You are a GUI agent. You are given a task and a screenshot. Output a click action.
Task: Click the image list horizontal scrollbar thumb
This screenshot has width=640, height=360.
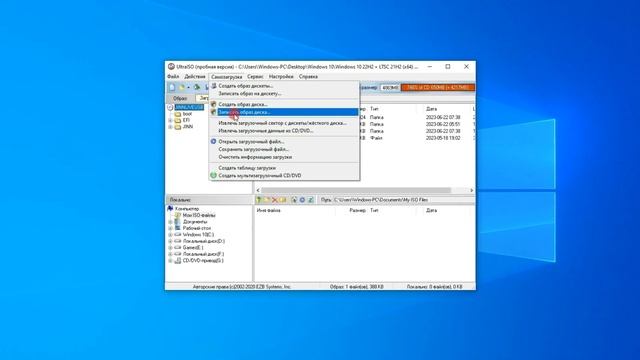pos(356,190)
